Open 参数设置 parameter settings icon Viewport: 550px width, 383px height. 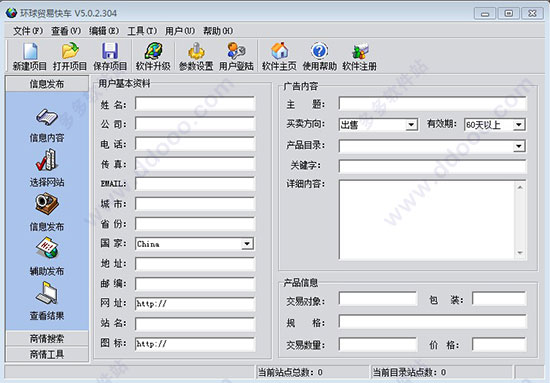tap(196, 51)
